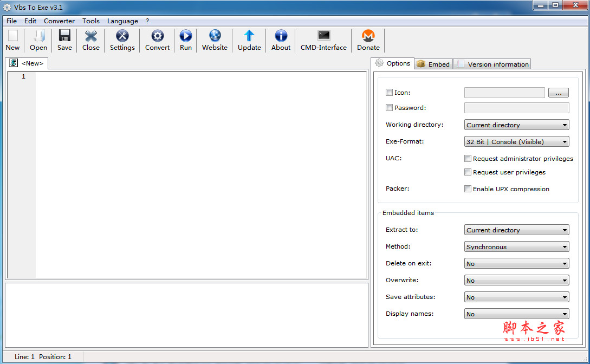
Task: Check Request administrator privileges
Action: [468, 159]
